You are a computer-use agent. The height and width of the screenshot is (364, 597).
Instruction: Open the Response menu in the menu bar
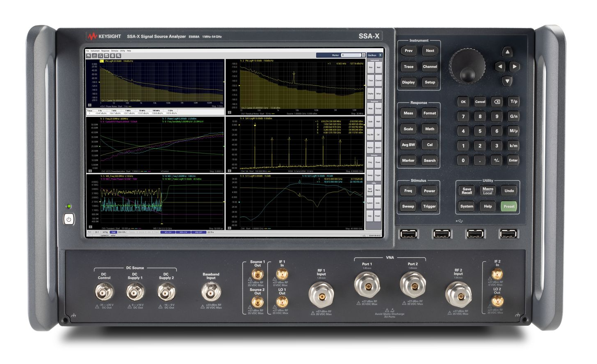pyautogui.click(x=105, y=51)
